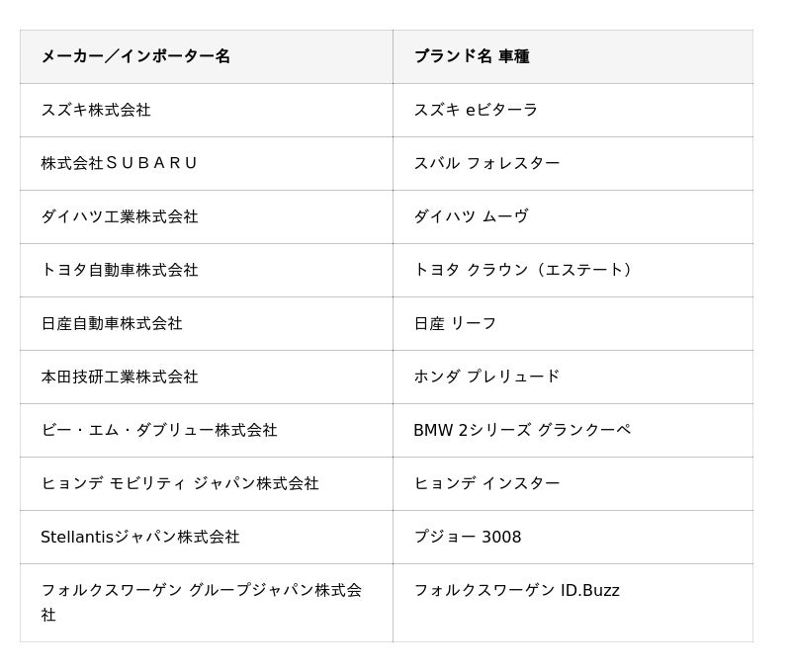Select the ビー・エム・ダブリュー株式会社 cell
The image size is (791, 672).
coord(159,430)
